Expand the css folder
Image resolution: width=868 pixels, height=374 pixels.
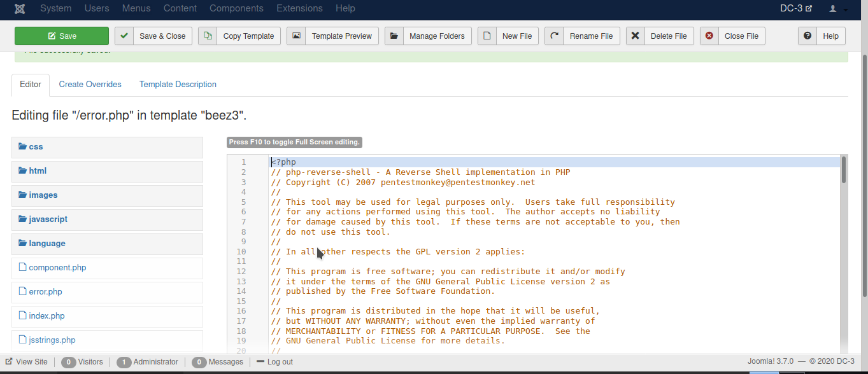pyautogui.click(x=36, y=147)
